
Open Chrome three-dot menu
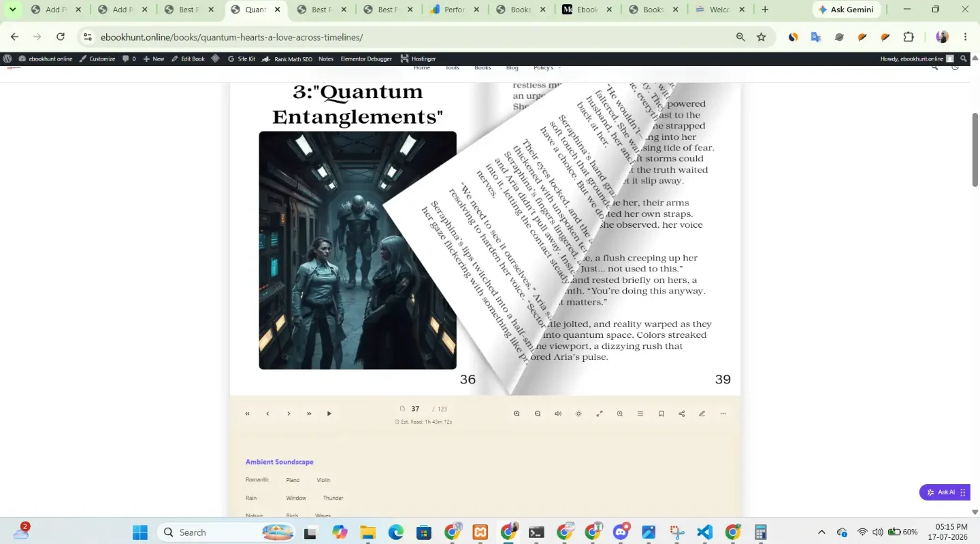pyautogui.click(x=965, y=37)
